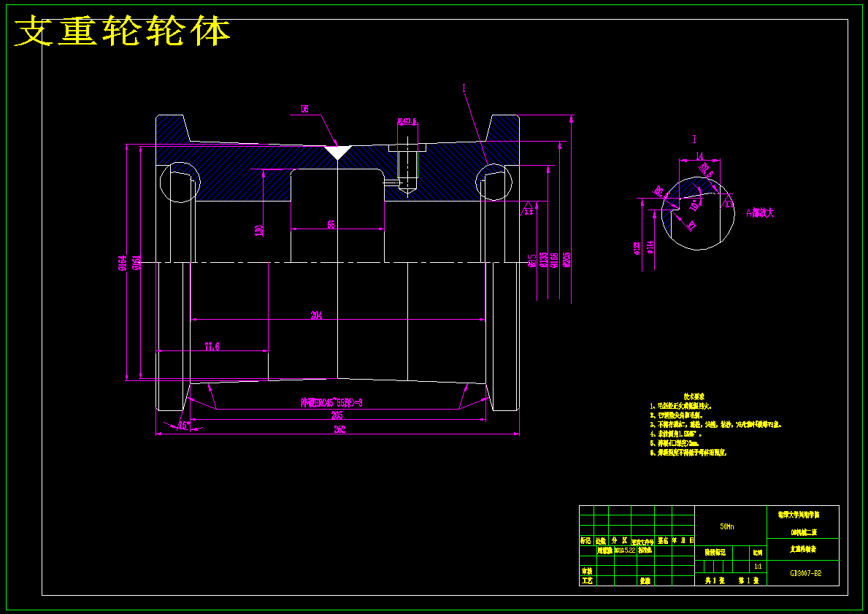
Task: Select the 15° angle dimension
Action: (183, 425)
